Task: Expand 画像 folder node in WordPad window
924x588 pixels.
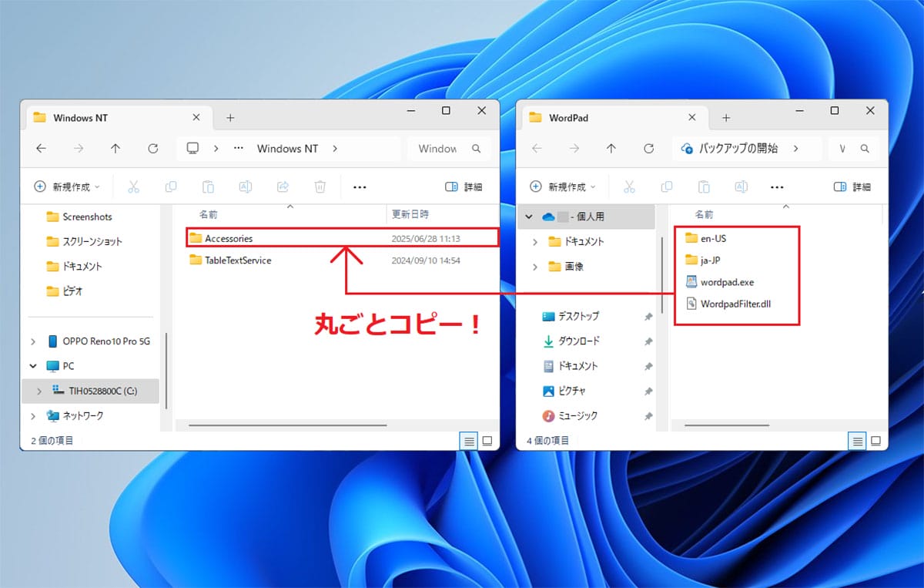Action: (x=535, y=266)
